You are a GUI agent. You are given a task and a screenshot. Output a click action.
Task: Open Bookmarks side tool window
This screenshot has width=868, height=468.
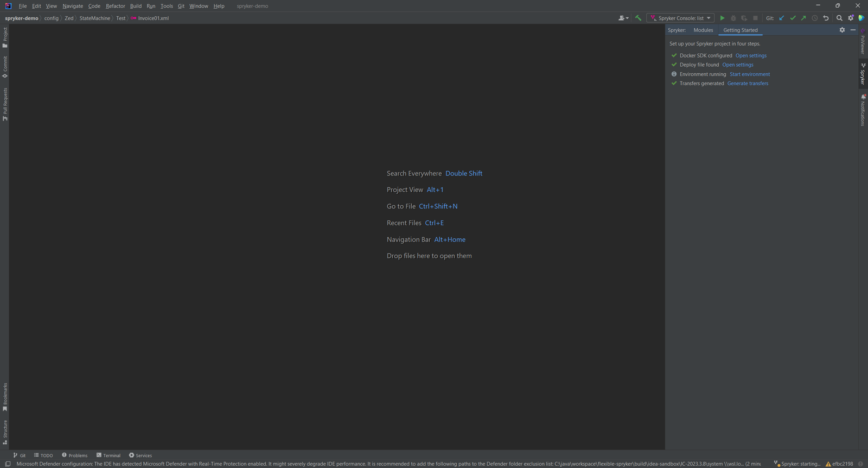coord(5,397)
